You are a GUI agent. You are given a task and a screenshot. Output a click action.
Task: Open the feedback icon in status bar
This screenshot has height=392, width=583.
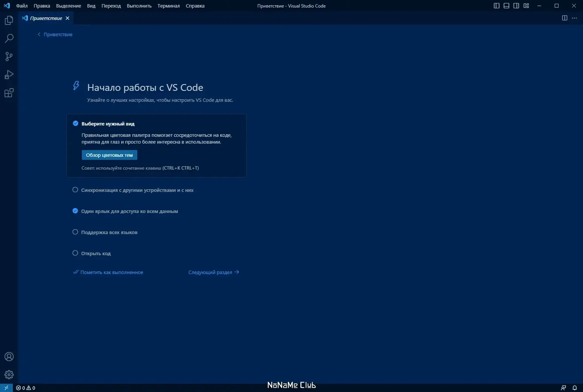(x=563, y=388)
